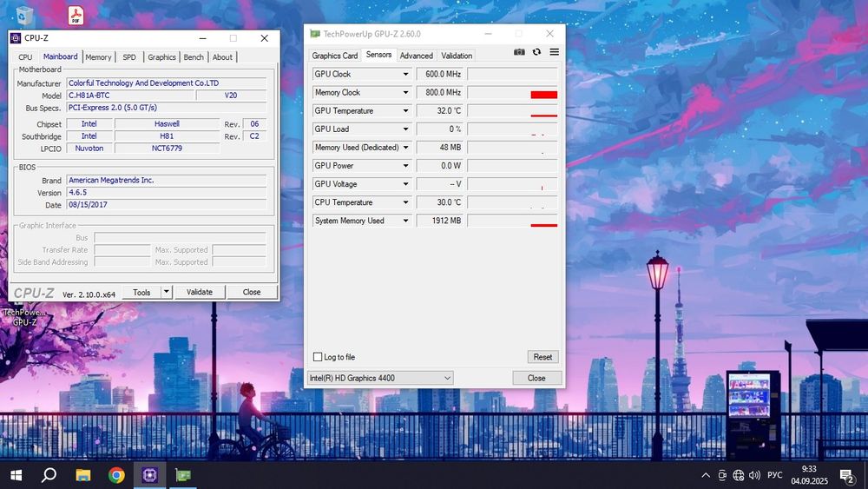Click BIOS date 08/15/2017 field
This screenshot has height=489, width=868.
pos(167,204)
